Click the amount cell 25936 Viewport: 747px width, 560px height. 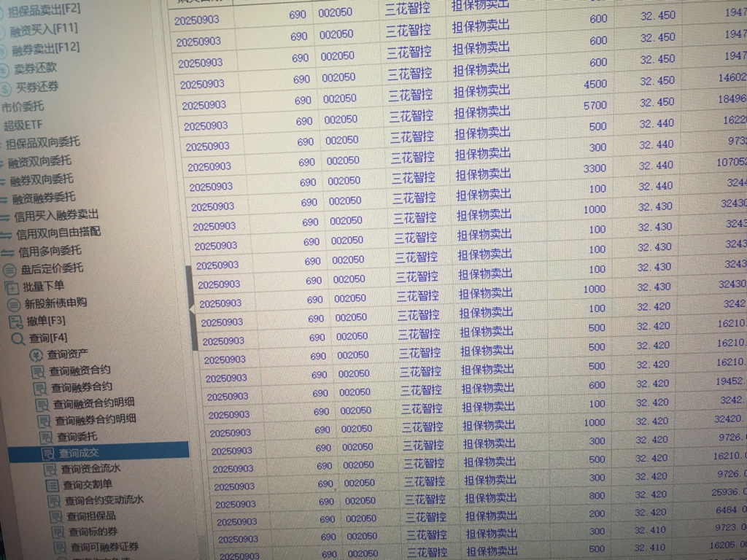tap(729, 492)
